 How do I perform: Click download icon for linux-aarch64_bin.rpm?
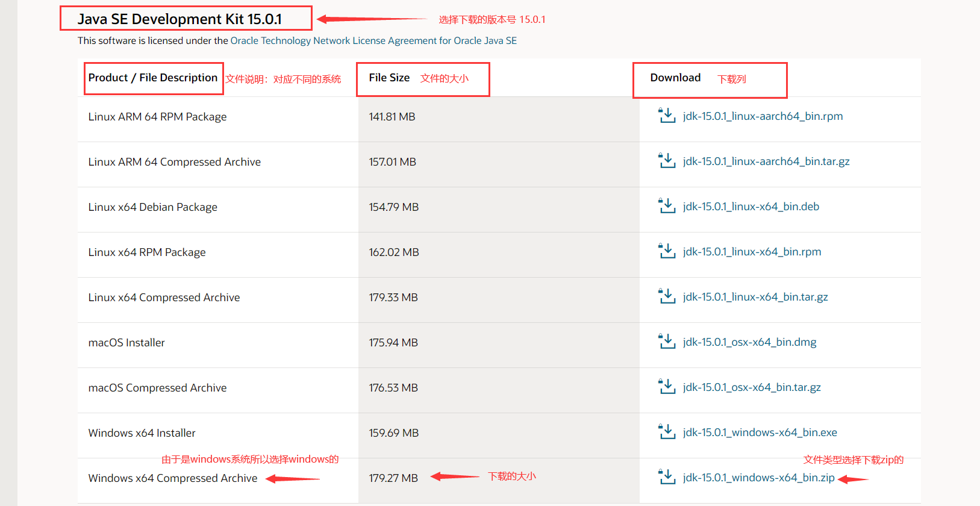667,115
